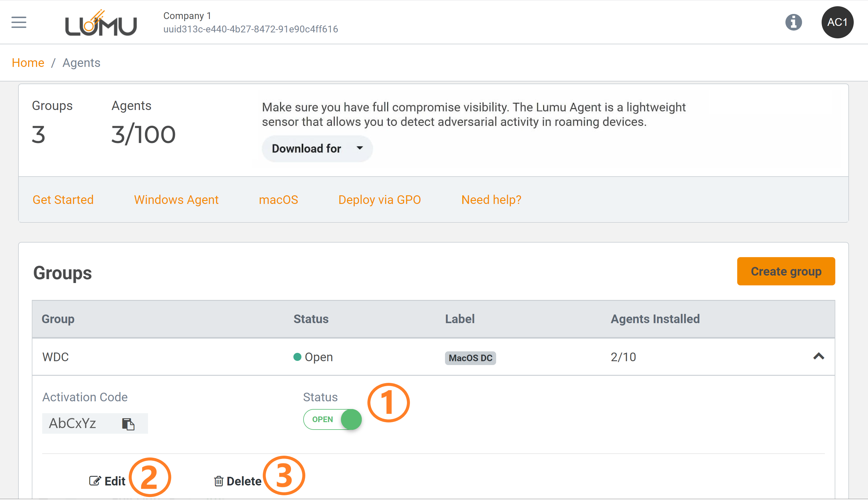Toggle the WDC group OPEN status switch
Image resolution: width=868 pixels, height=500 pixels.
332,419
